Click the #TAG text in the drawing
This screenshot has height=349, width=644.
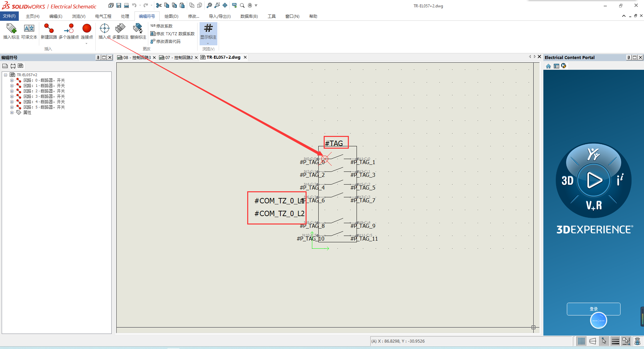(334, 143)
